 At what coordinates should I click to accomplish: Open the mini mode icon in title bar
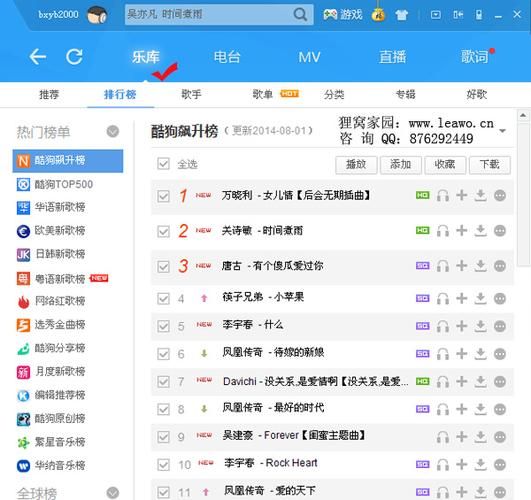tap(458, 15)
